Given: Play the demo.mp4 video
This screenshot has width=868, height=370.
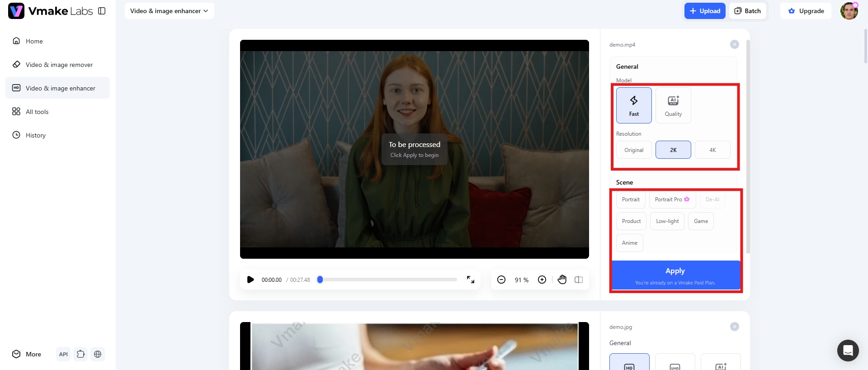Looking at the screenshot, I should coord(250,280).
